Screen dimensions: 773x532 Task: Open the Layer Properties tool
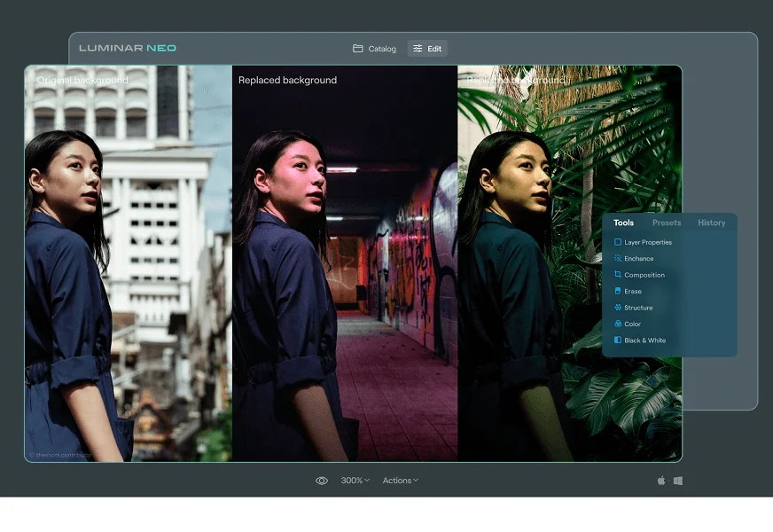pos(647,241)
